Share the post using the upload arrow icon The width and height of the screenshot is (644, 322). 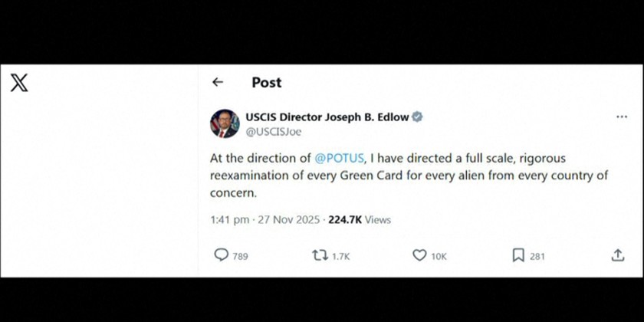click(618, 255)
